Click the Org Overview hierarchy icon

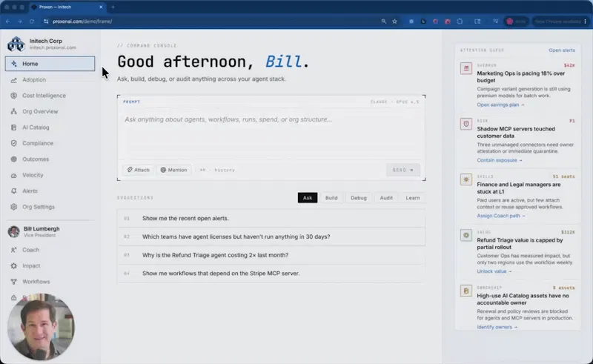click(x=13, y=112)
